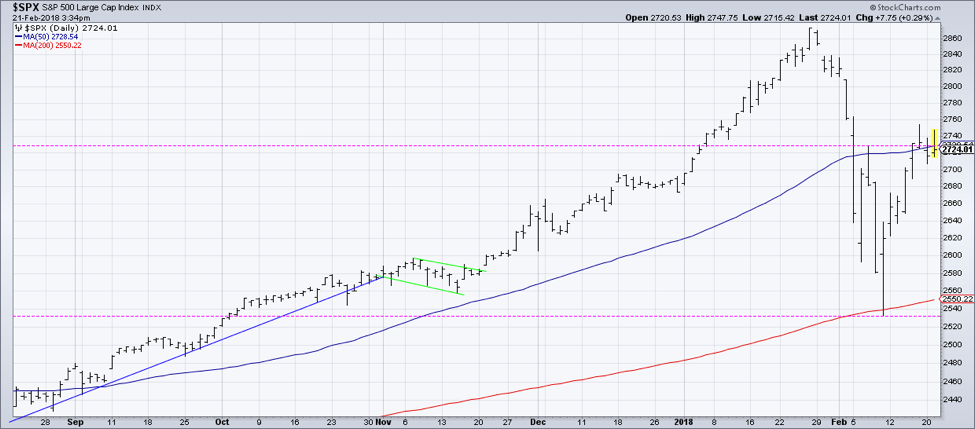
Task: Click the 2440 price axis label
Action: click(953, 401)
